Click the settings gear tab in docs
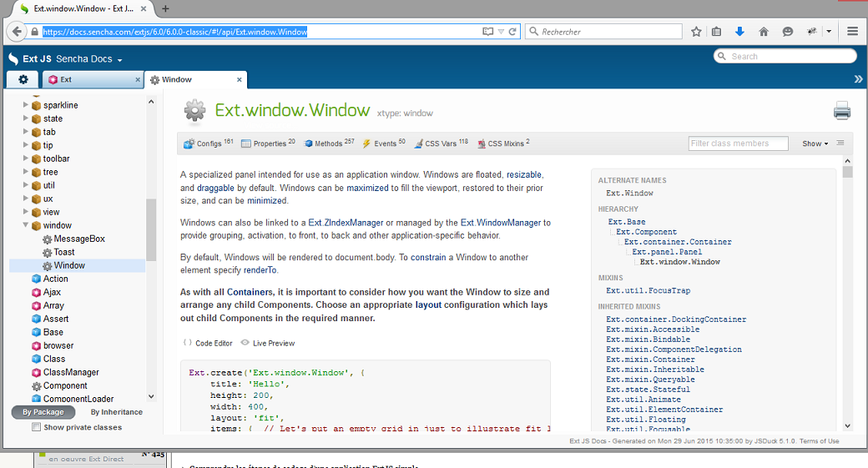The width and height of the screenshot is (868, 468). (23, 79)
